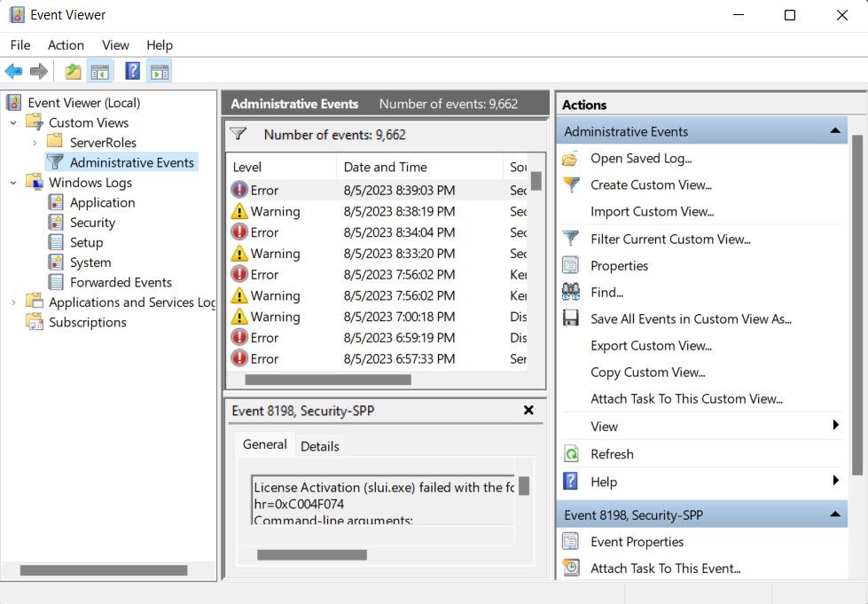868x604 pixels.
Task: Click the filter funnel icon above event list
Action: [238, 134]
